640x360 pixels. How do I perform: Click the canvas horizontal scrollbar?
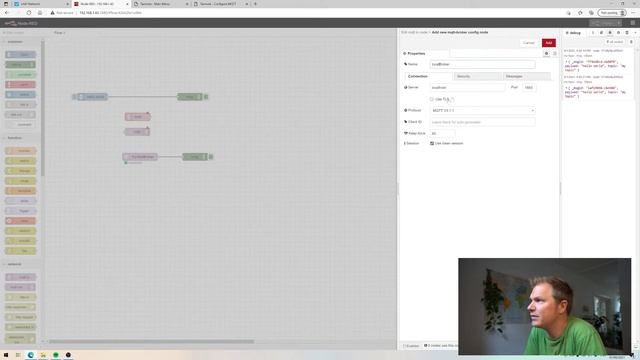151,342
